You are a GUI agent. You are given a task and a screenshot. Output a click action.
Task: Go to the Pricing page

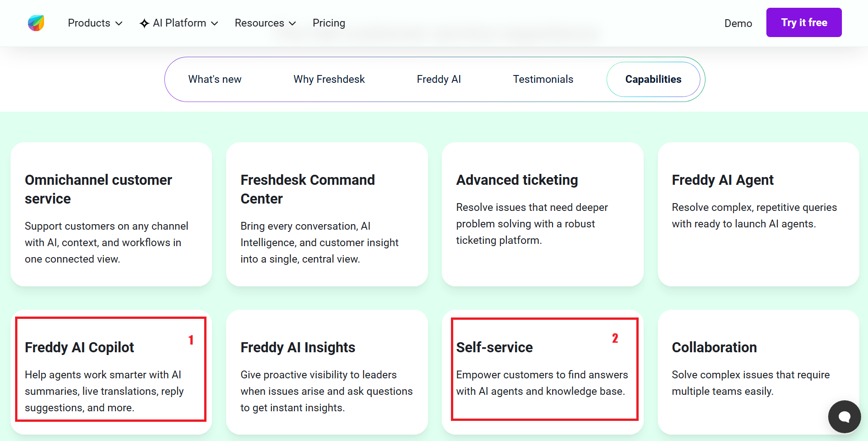pyautogui.click(x=329, y=23)
